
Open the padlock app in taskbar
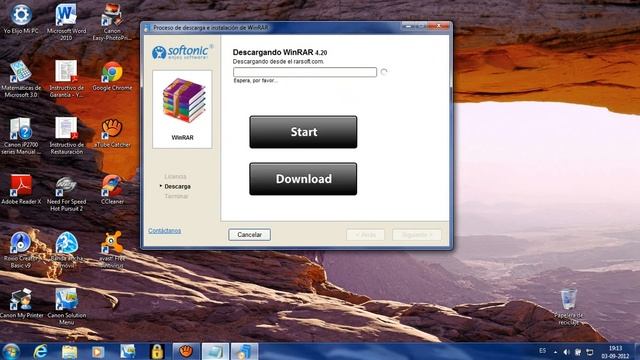click(157, 351)
